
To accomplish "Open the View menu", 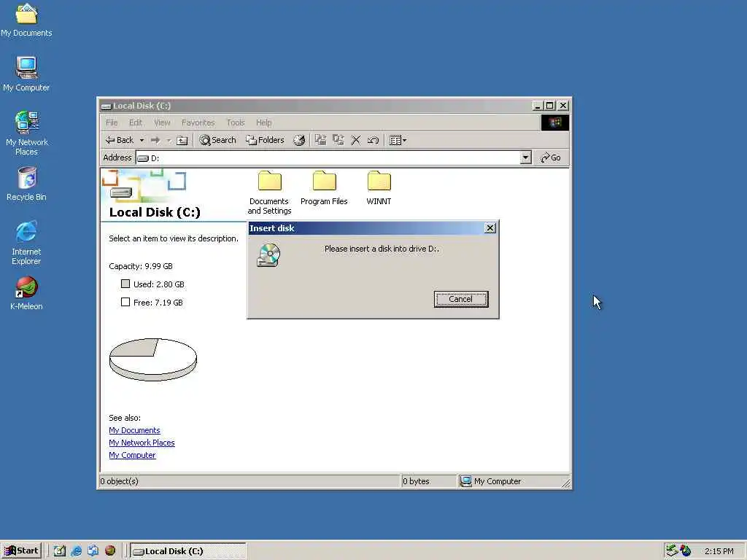I will [x=162, y=122].
